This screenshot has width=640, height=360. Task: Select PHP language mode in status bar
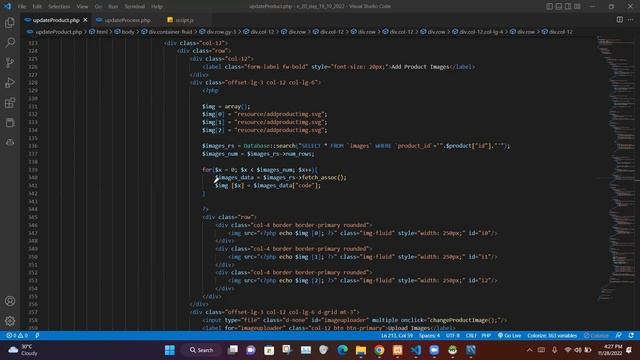[x=486, y=336]
